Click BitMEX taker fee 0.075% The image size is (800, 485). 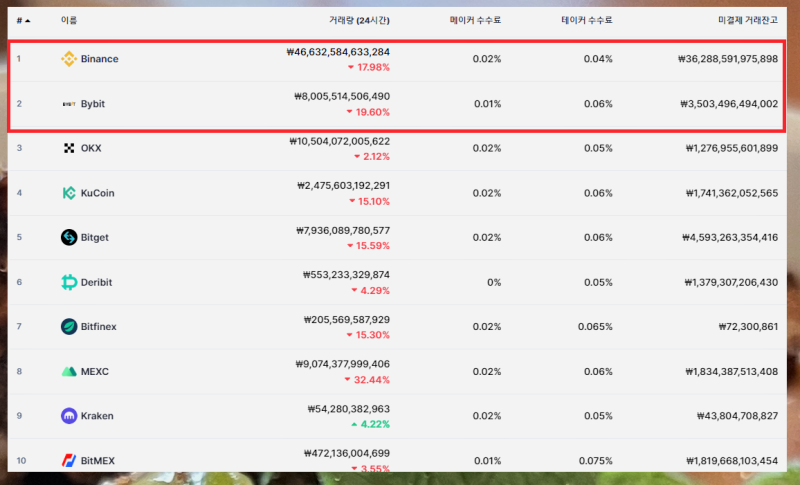[595, 461]
